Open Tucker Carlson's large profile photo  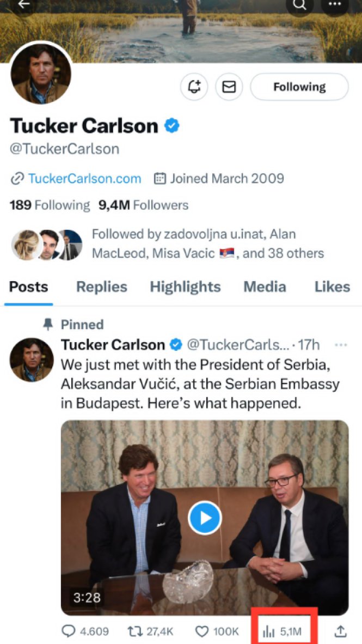point(41,73)
